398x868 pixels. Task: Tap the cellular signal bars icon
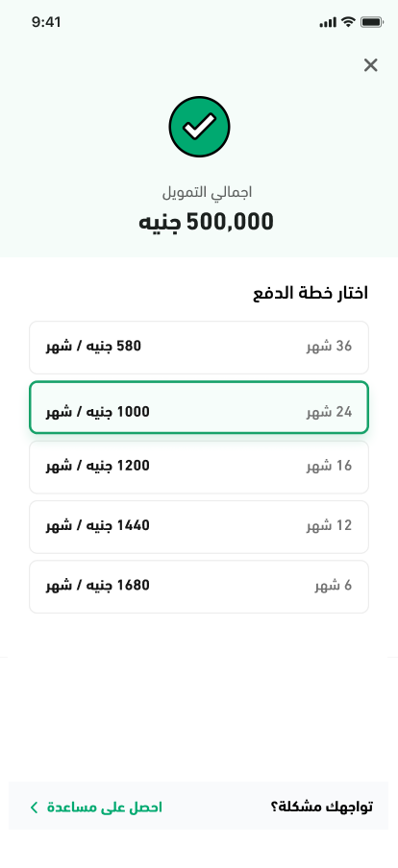pos(328,23)
